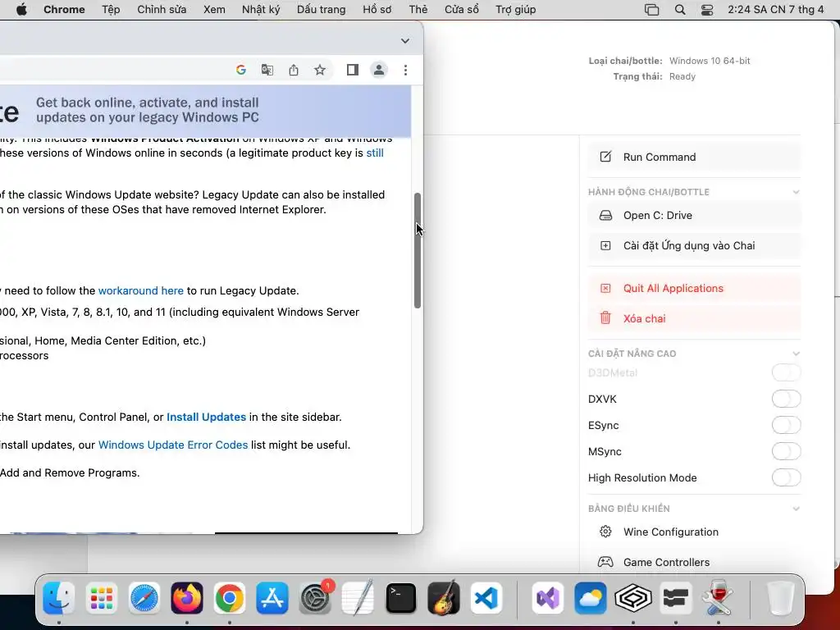Screen dimensions: 840x630
Task: Click the 'Windows 10 64-bit' bottle type value
Action: [x=710, y=61]
